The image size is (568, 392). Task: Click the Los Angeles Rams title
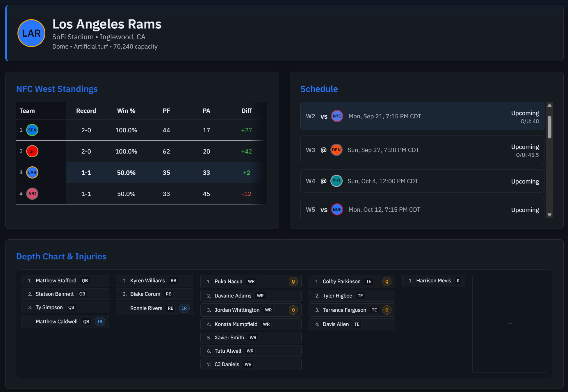coord(107,24)
